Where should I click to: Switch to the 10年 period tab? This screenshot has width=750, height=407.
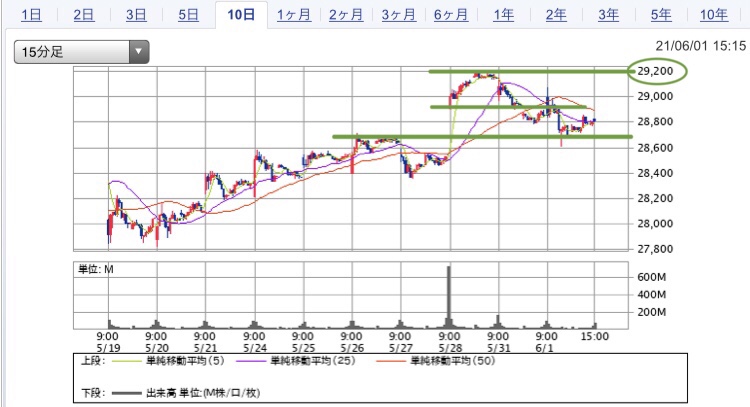click(714, 15)
